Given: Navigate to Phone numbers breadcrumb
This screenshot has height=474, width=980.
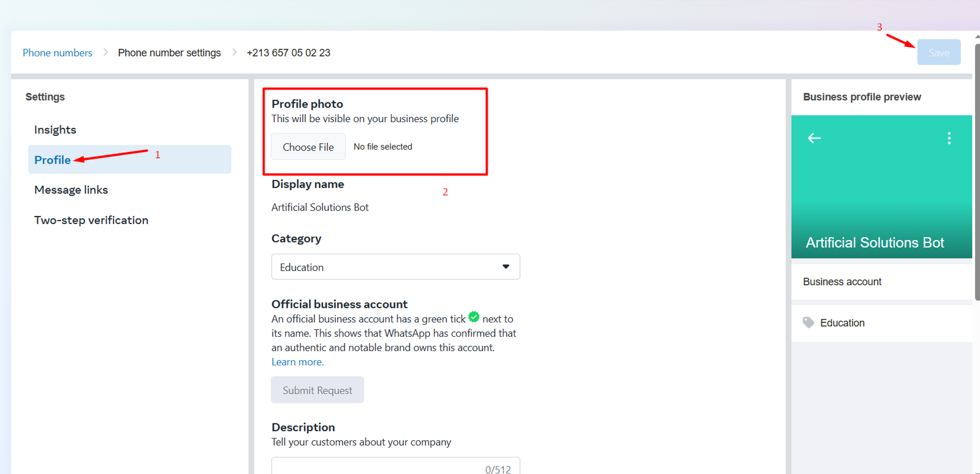Looking at the screenshot, I should coord(57,53).
